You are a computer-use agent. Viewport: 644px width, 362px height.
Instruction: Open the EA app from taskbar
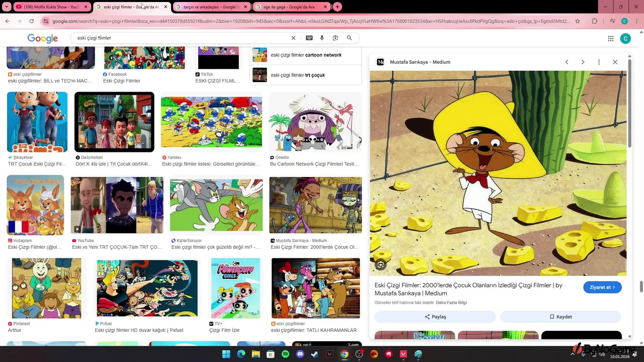pyautogui.click(x=374, y=354)
